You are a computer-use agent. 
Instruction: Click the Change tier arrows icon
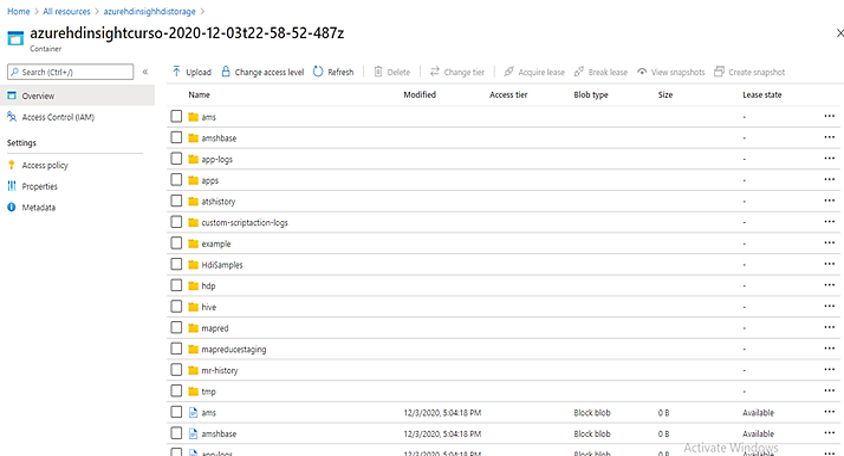pos(435,72)
